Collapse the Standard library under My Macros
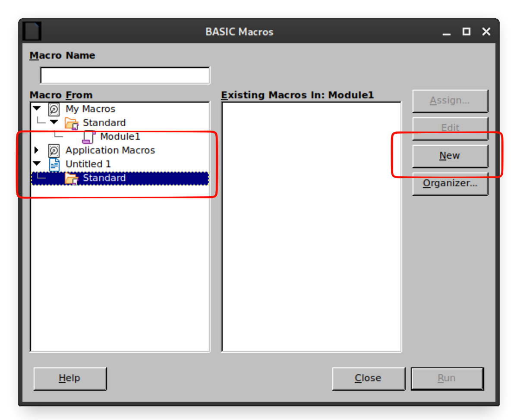The width and height of the screenshot is (517, 420). pyautogui.click(x=54, y=122)
